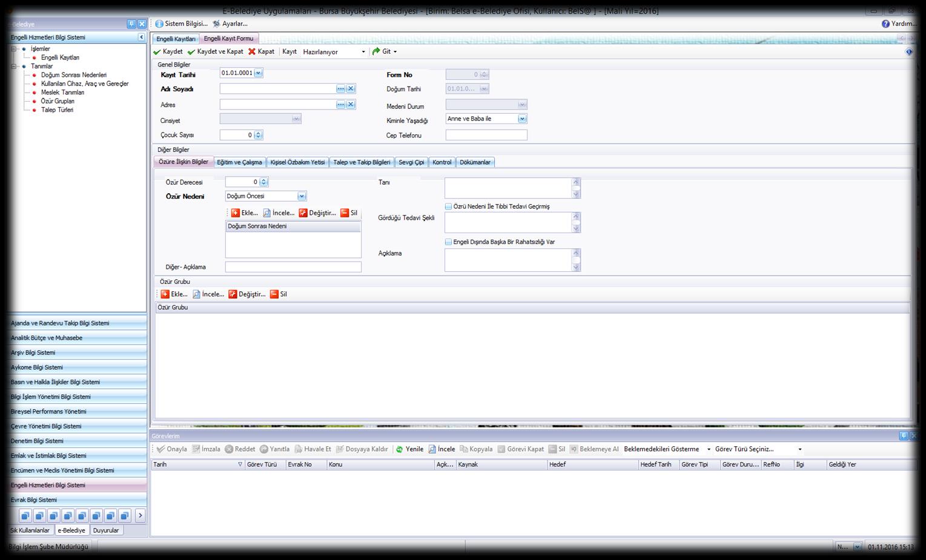926x560 pixels.
Task: Open Çevre Yönetimi Bilgi Sistemi module
Action: (78, 426)
